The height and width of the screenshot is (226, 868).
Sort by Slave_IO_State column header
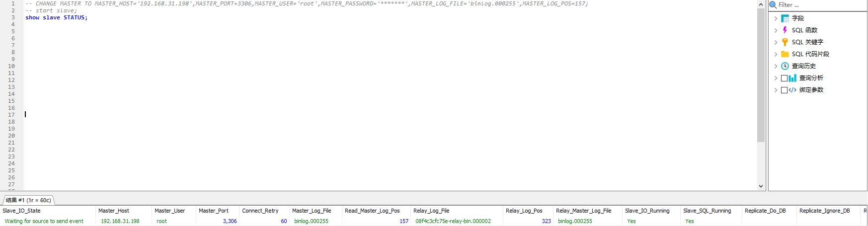click(22, 211)
